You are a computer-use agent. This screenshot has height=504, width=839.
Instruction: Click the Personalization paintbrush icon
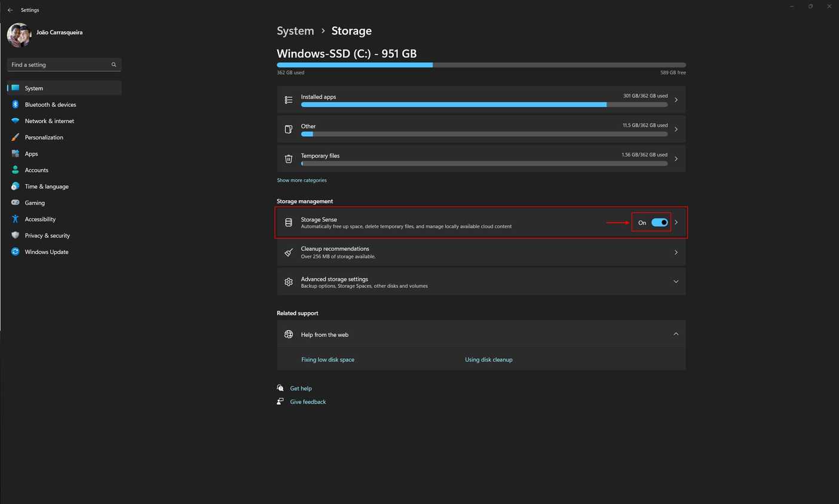[x=16, y=137]
